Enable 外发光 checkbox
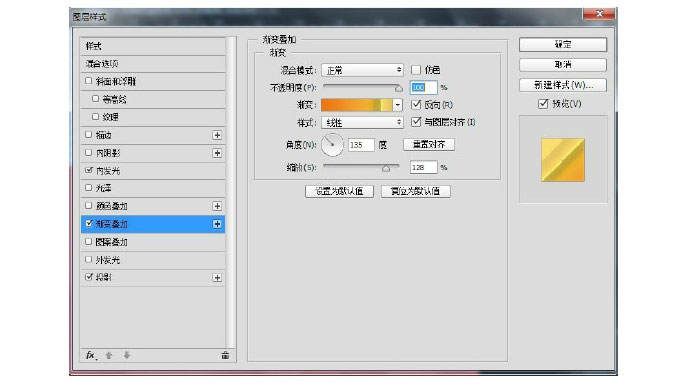The height and width of the screenshot is (384, 690). click(88, 260)
